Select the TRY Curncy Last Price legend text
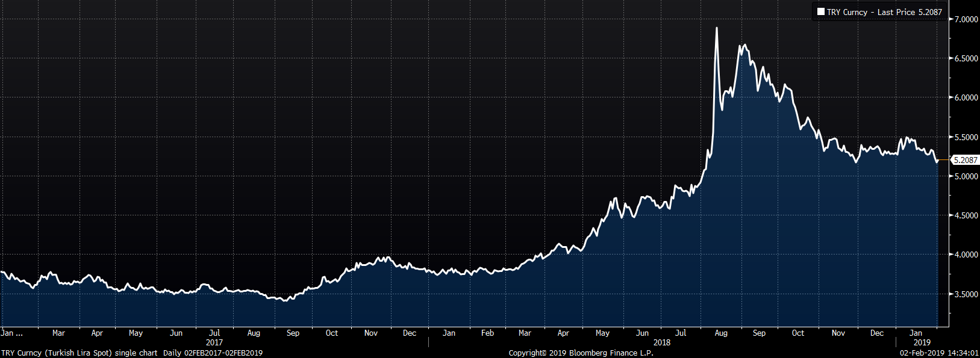980x358 pixels. pos(884,12)
